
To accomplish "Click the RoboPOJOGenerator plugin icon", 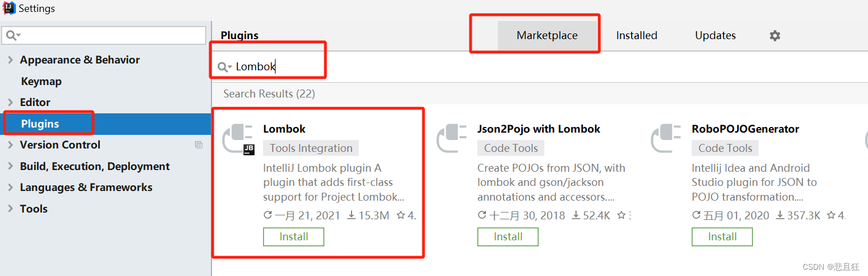I will pos(667,139).
